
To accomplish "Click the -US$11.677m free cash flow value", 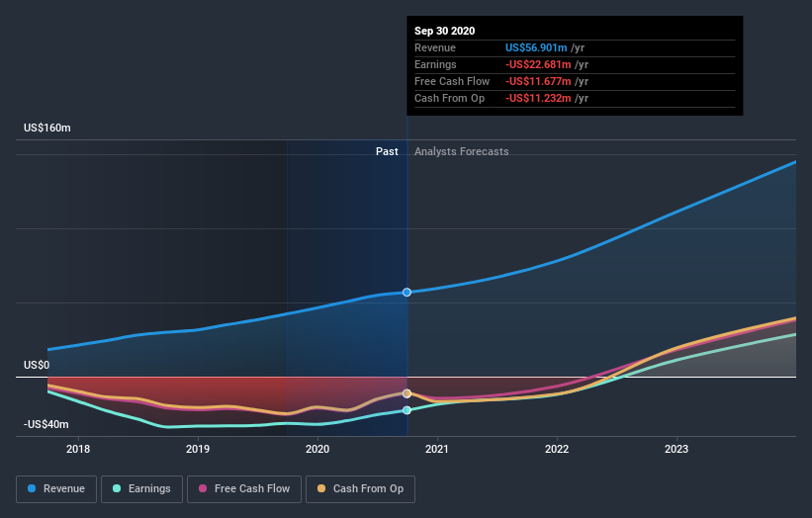I will click(539, 81).
